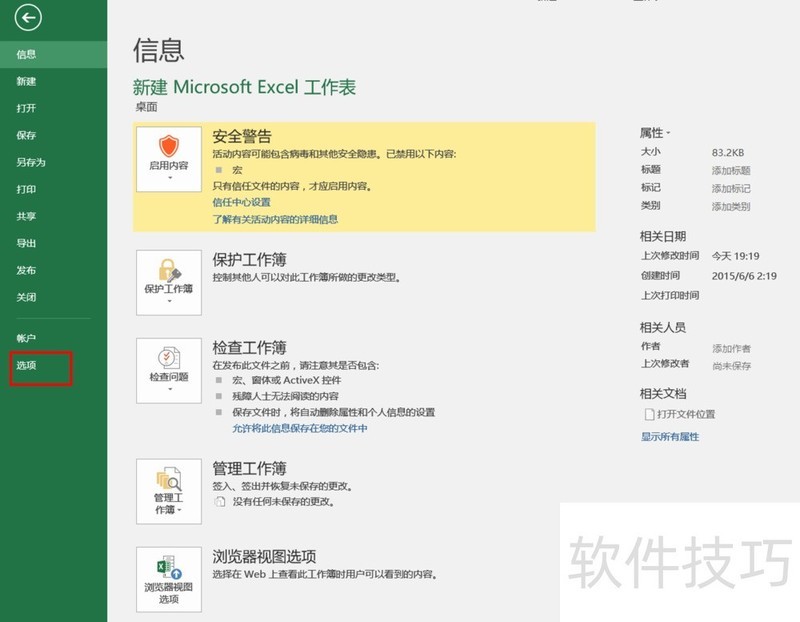Select 共享 in the sidebar
Image resolution: width=800 pixels, height=622 pixels.
click(x=54, y=216)
